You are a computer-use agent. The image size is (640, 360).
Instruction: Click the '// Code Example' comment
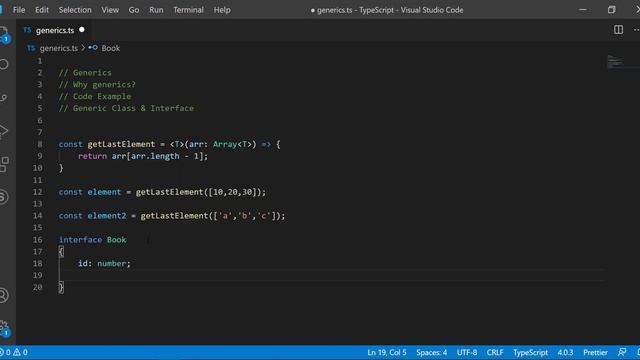(x=95, y=96)
